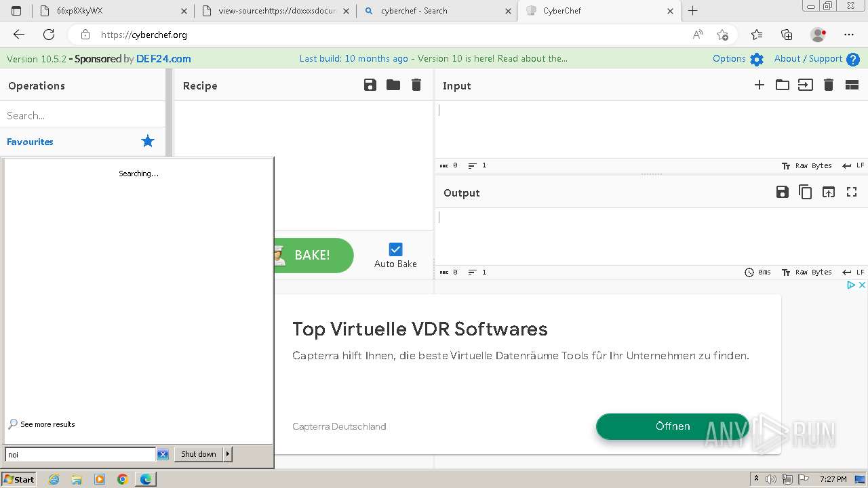Open the Start menu button

pos(19,479)
